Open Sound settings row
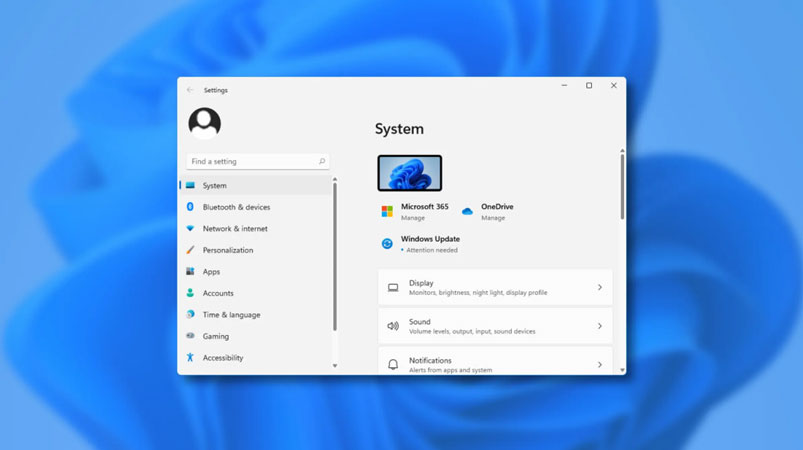Image resolution: width=803 pixels, height=450 pixels. tap(495, 326)
